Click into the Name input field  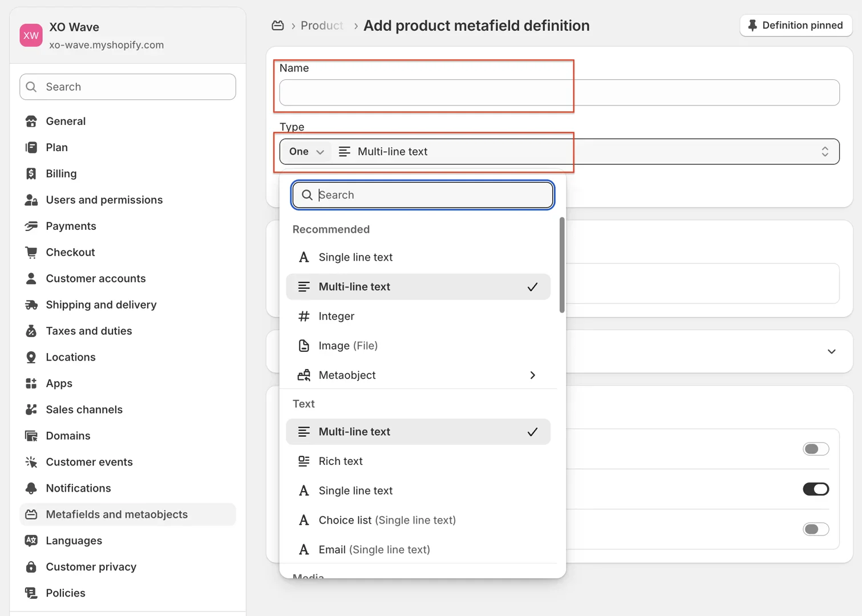[559, 93]
